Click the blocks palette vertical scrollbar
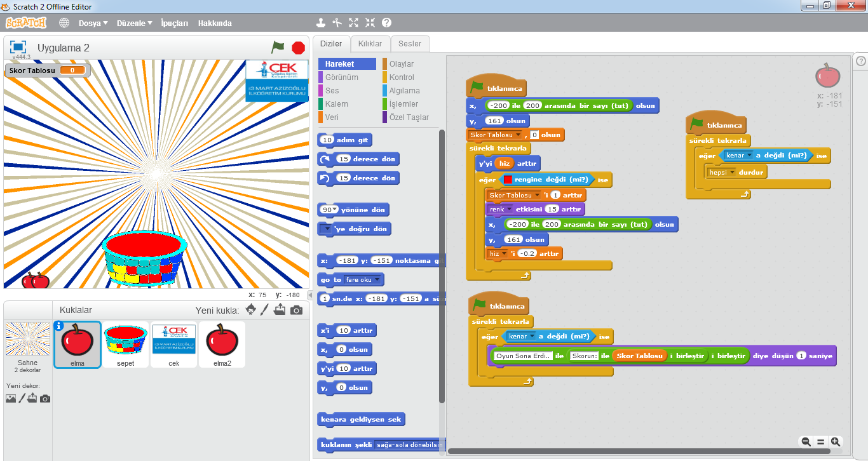Screen dimensions: 868x461 tap(442, 265)
